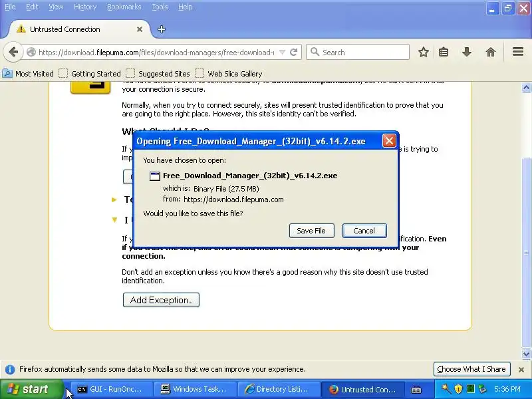Click the keyboard icon on the taskbar
Viewport: 532px width, 399px height.
pyautogui.click(x=416, y=390)
